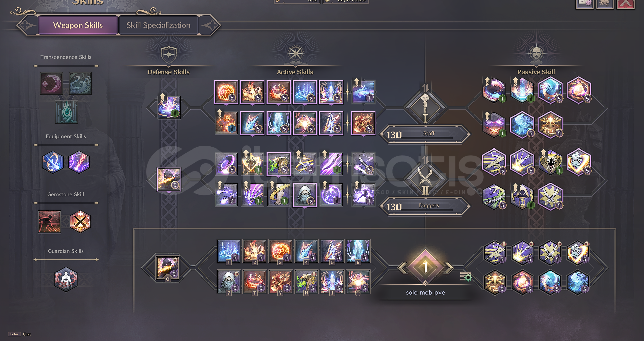Click the teal teardrop Transcendence skill
The height and width of the screenshot is (341, 644).
67,112
